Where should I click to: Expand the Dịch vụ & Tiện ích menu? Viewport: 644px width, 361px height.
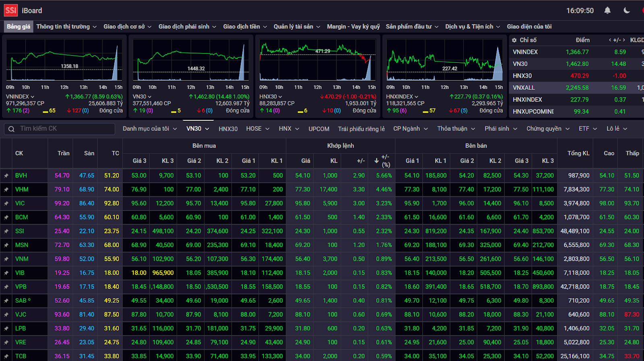[x=473, y=27]
